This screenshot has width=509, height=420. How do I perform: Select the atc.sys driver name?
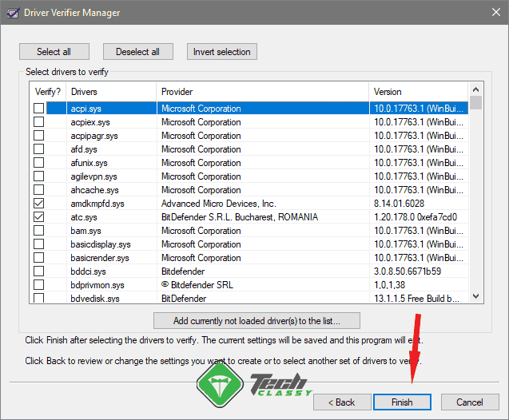coord(84,217)
